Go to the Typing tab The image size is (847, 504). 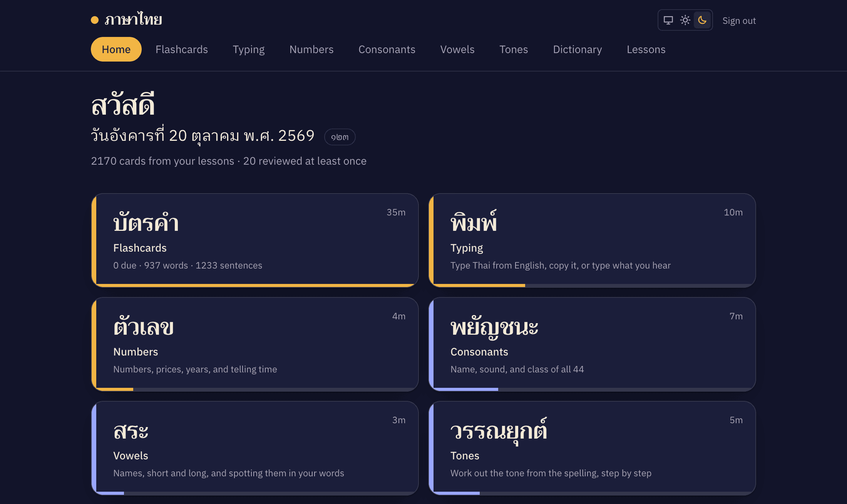point(249,49)
